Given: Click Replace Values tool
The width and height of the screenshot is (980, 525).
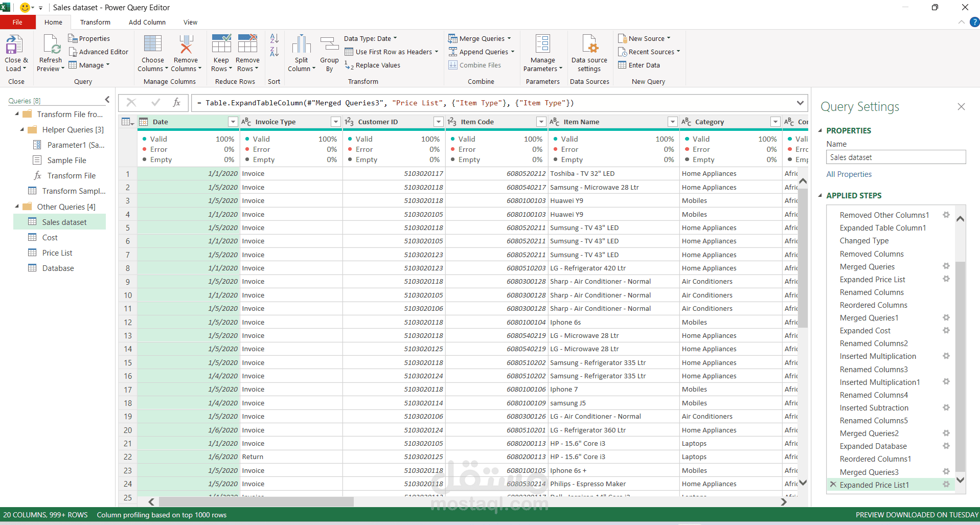Looking at the screenshot, I should [x=372, y=65].
